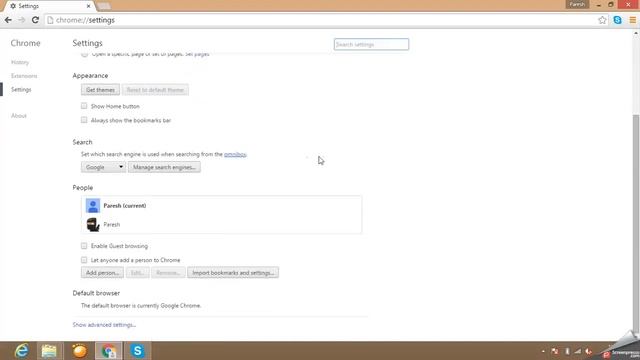Open the omnibox help link

point(235,154)
